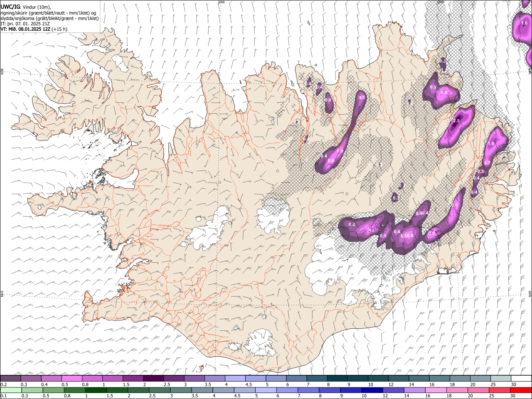The width and height of the screenshot is (532, 399).
Task: Select upper legend swatch between 6 and 7
Action: (297, 378)
